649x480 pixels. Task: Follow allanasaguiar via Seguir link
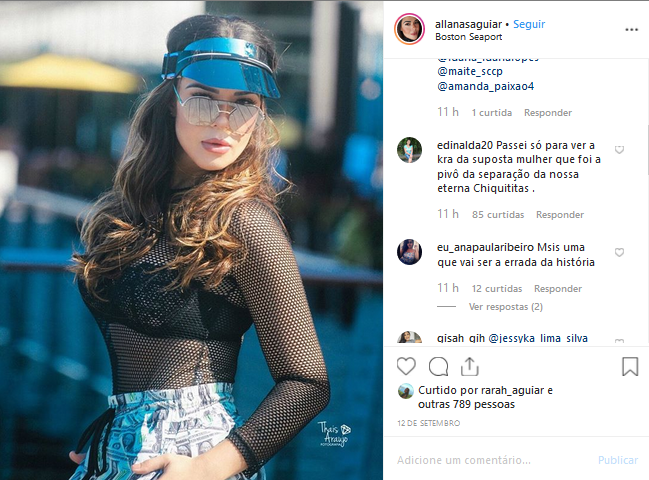coord(529,24)
